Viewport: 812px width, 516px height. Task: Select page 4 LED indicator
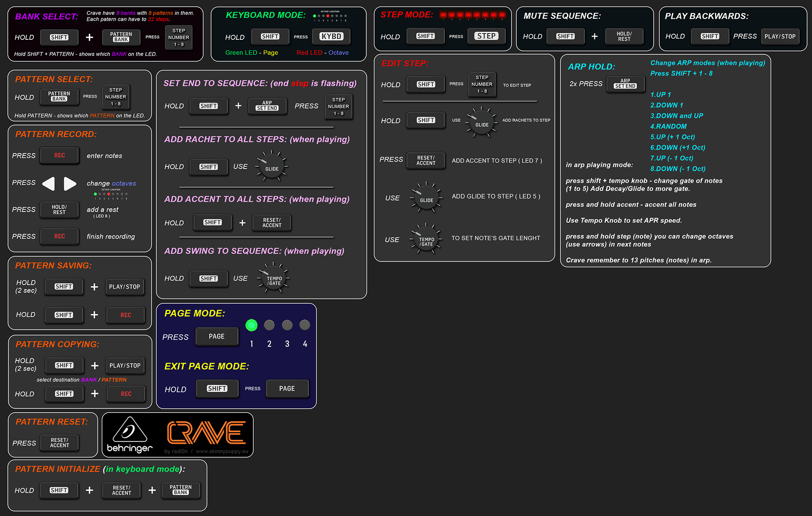(x=304, y=325)
